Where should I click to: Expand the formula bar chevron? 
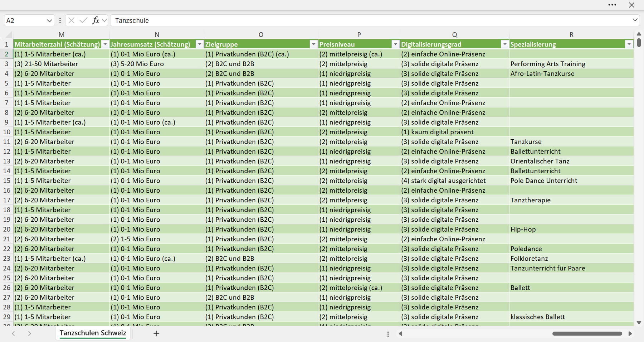tap(635, 20)
